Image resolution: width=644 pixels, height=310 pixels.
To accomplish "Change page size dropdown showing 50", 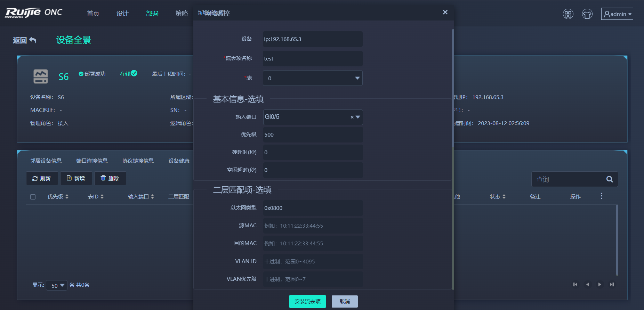I will [57, 285].
